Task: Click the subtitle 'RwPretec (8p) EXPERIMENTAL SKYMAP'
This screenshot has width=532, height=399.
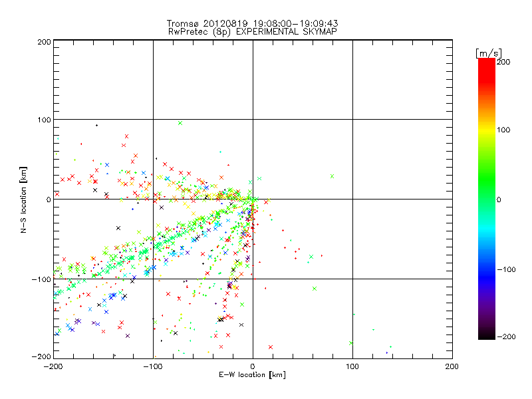Action: click(253, 31)
